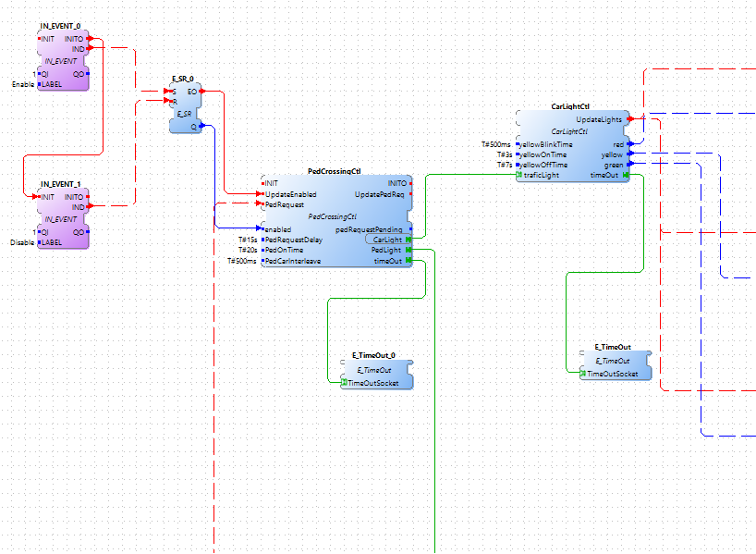This screenshot has width=756, height=554.
Task: Click the INITO output pin of IN_EVENT_0
Action: (x=89, y=39)
